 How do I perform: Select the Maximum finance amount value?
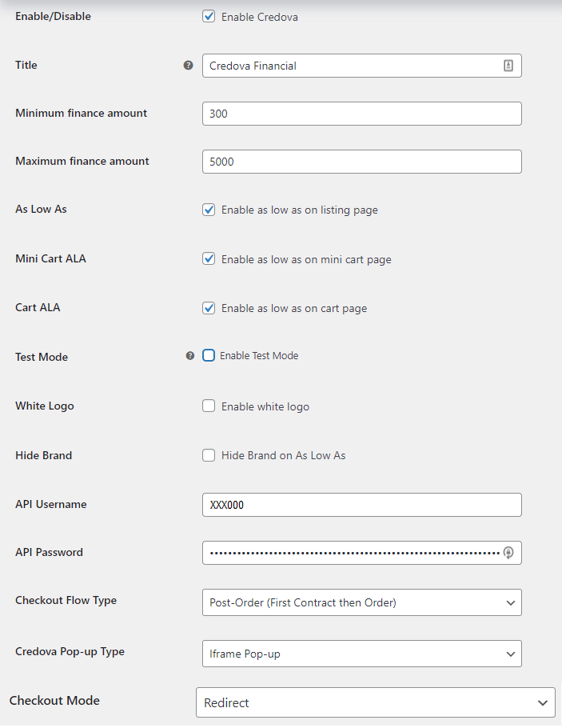click(x=361, y=161)
